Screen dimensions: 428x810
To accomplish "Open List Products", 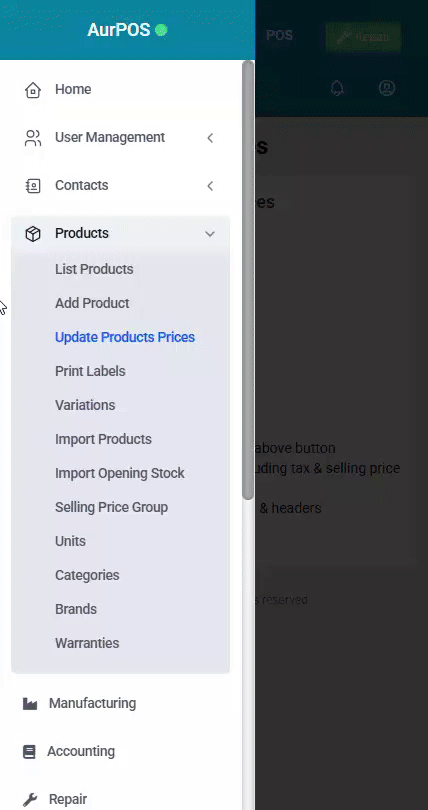I will tap(94, 269).
